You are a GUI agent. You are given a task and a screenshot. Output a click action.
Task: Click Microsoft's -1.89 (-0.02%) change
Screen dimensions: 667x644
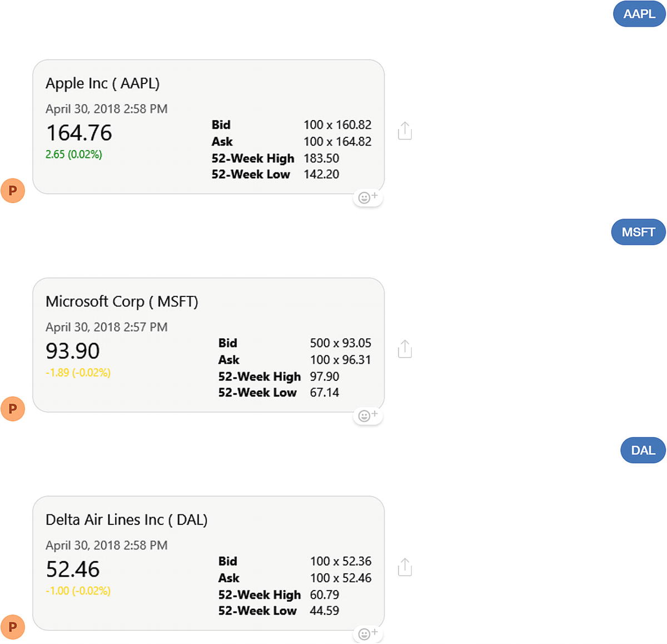[78, 373]
